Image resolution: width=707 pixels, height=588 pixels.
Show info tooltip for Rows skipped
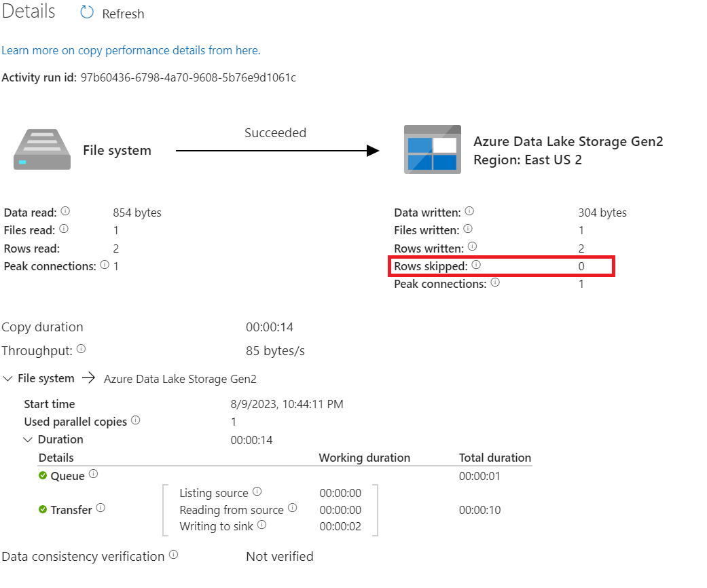[476, 265]
